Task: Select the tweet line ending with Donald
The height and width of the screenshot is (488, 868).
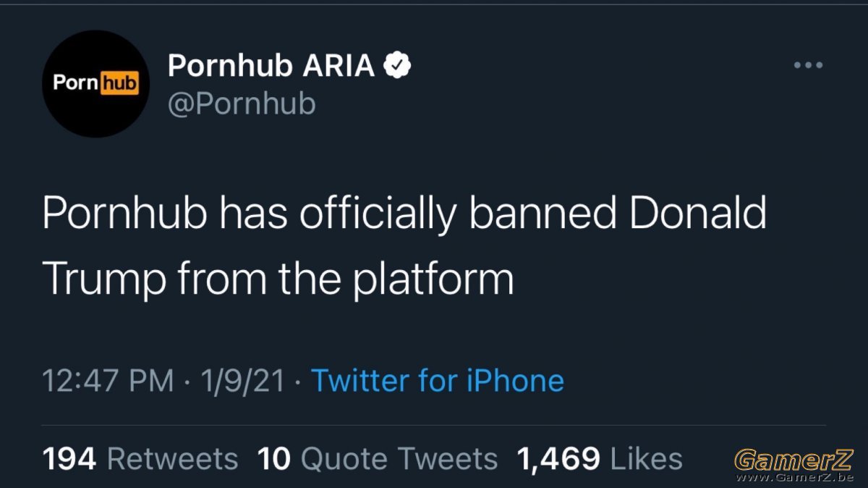Action: pyautogui.click(x=404, y=214)
